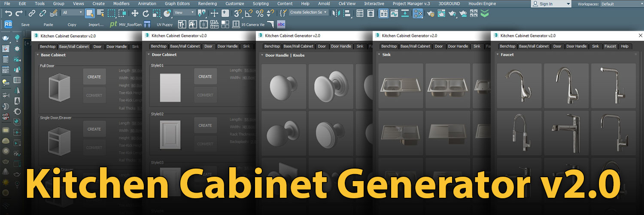Toggle the ribbon display button
Image resolution: width=644 pixels, height=215 pixels.
(x=383, y=13)
